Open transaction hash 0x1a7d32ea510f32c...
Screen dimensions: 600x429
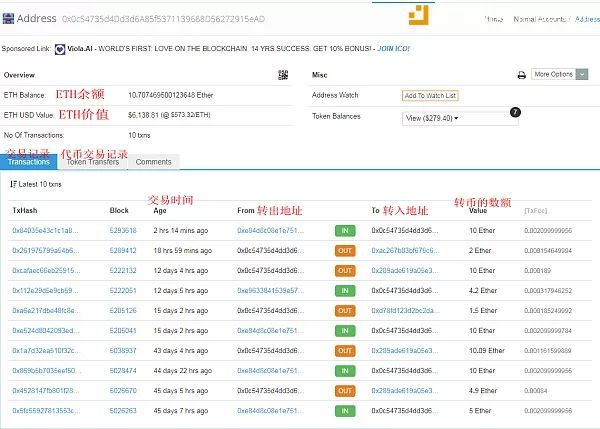pos(46,351)
